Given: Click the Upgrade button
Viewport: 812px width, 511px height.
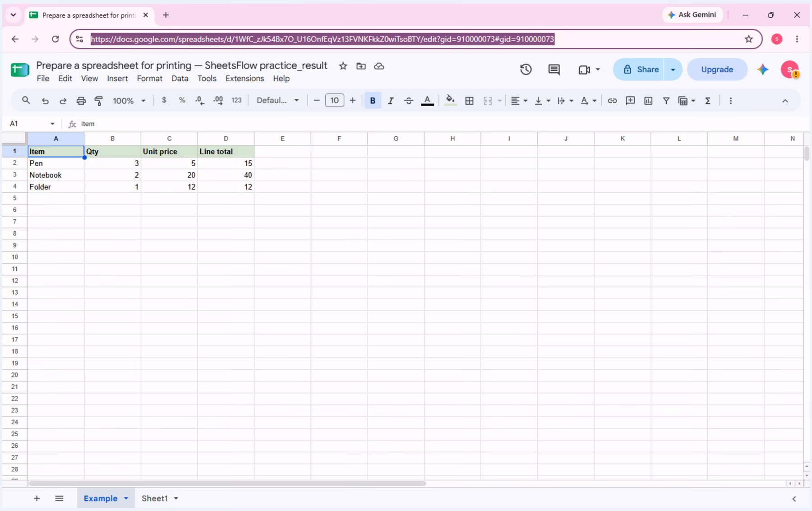Looking at the screenshot, I should pyautogui.click(x=717, y=70).
